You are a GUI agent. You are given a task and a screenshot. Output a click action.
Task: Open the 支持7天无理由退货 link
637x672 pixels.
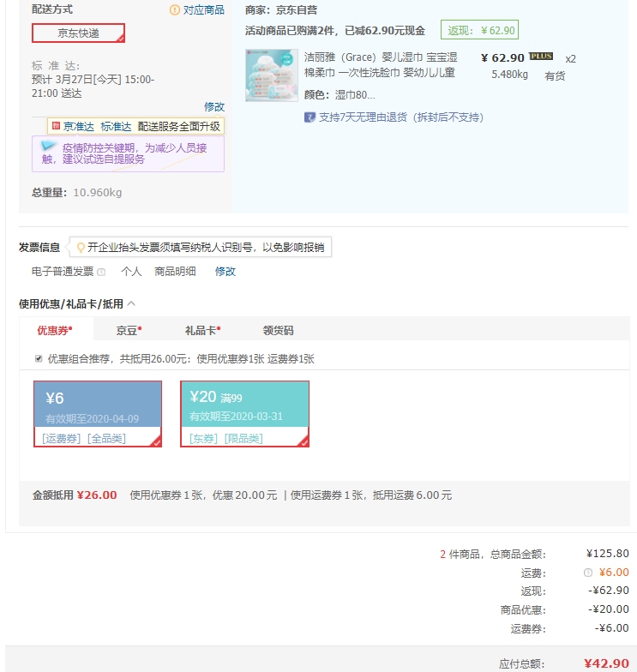pos(401,117)
